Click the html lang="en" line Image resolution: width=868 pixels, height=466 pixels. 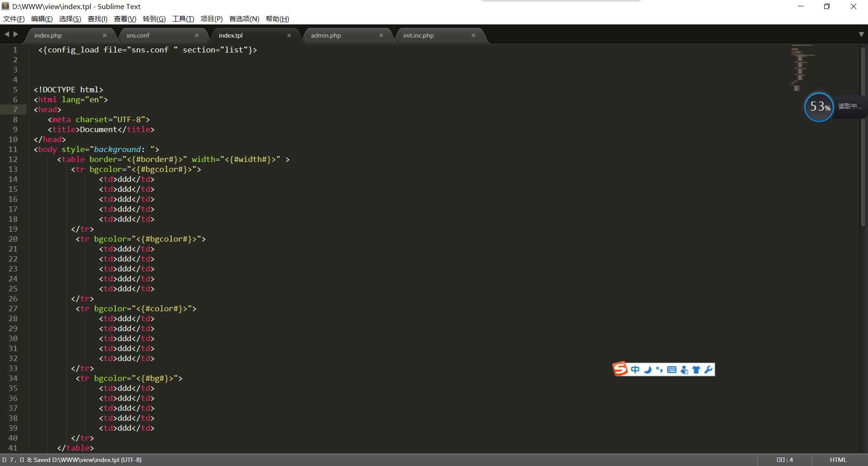tap(71, 100)
